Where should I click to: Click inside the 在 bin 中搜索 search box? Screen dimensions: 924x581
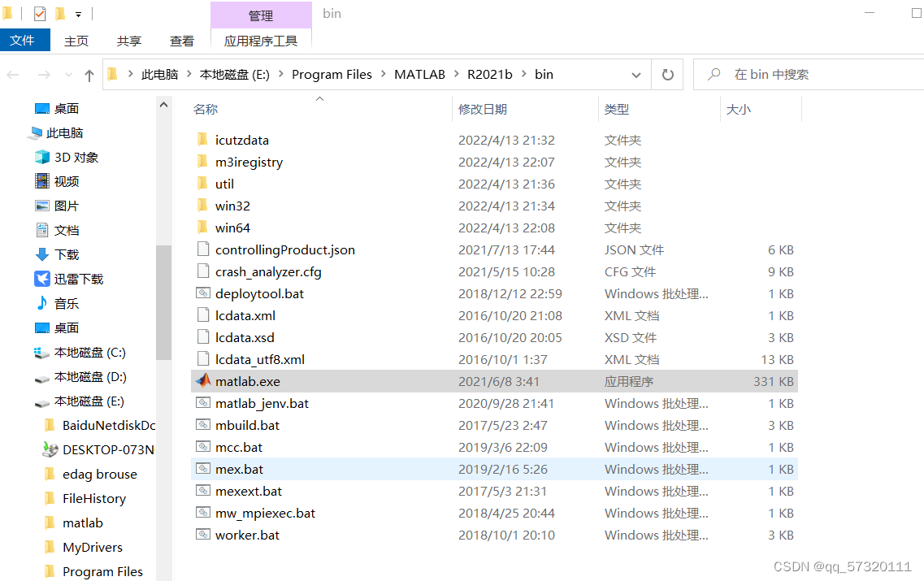[x=809, y=74]
